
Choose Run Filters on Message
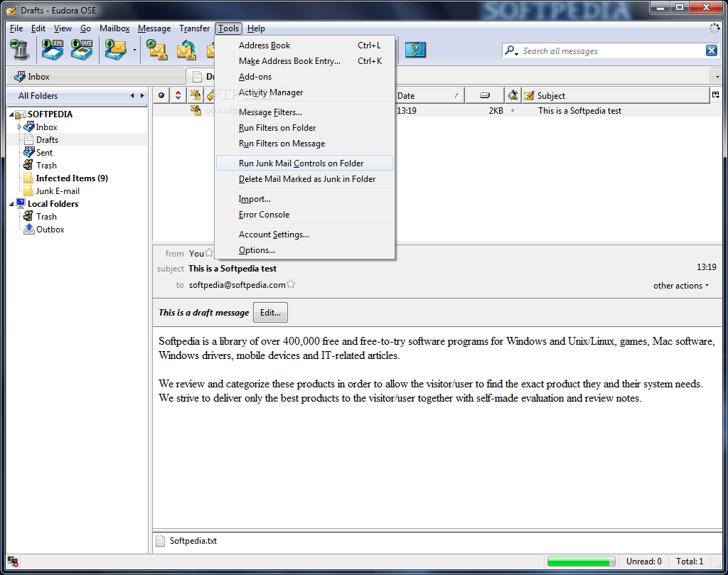(304, 144)
